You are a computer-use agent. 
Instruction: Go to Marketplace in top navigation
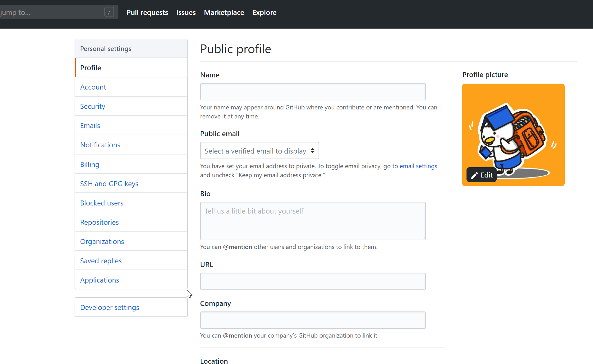pos(224,12)
